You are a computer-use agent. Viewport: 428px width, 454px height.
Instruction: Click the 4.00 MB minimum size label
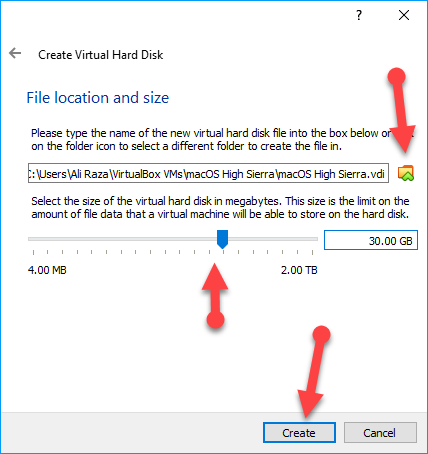47,270
